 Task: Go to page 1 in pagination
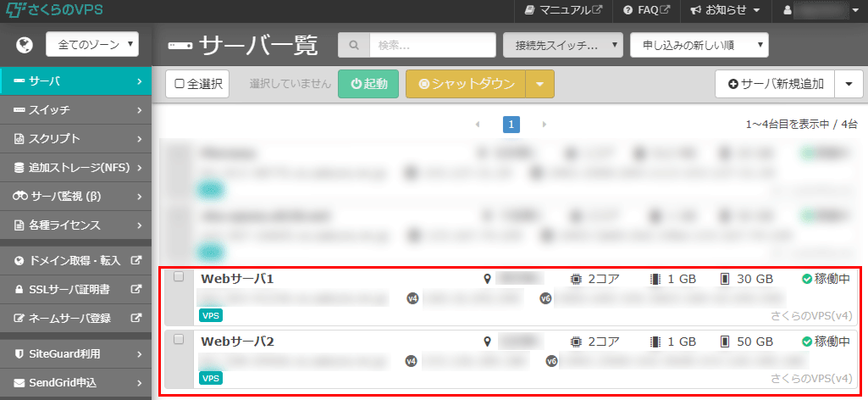coord(511,125)
